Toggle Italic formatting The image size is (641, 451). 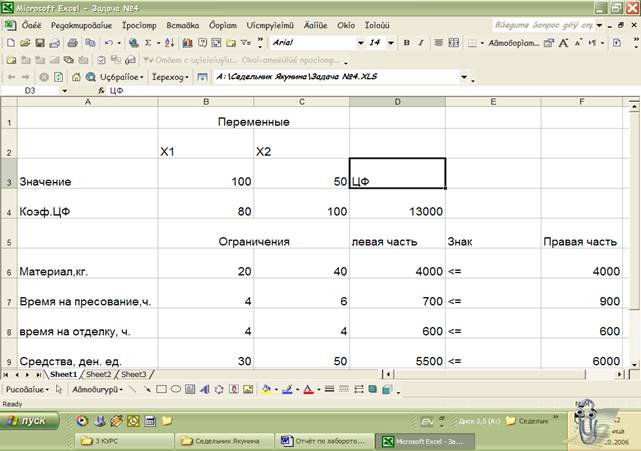pos(421,43)
